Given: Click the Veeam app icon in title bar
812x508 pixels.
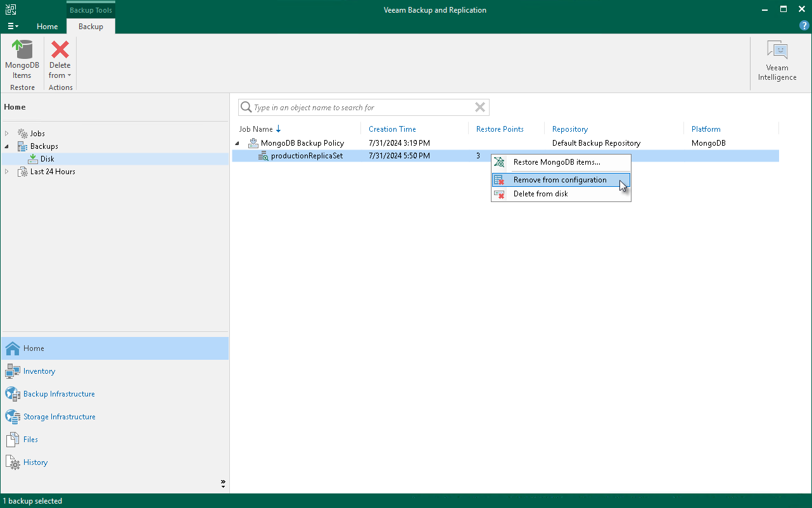Looking at the screenshot, I should pos(11,10).
